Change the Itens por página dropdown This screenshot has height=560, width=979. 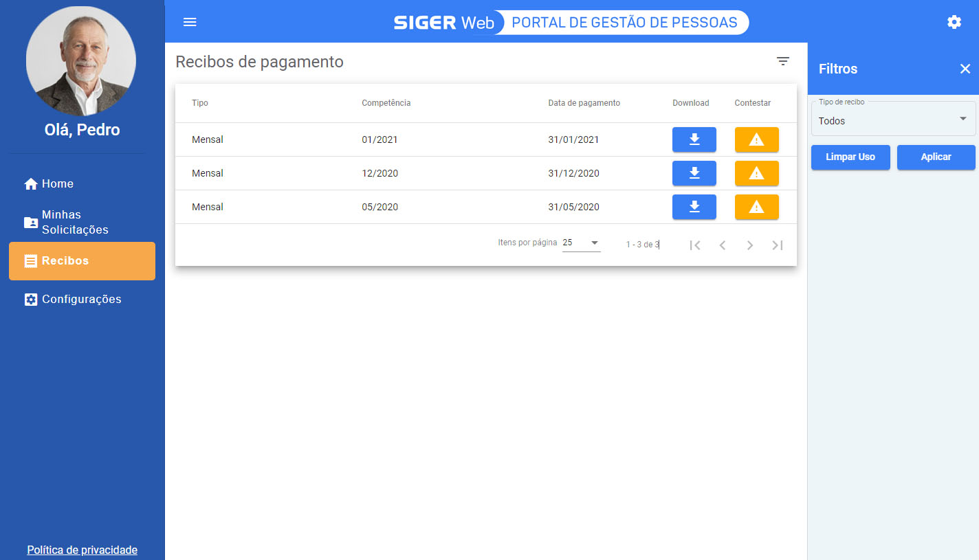[582, 243]
